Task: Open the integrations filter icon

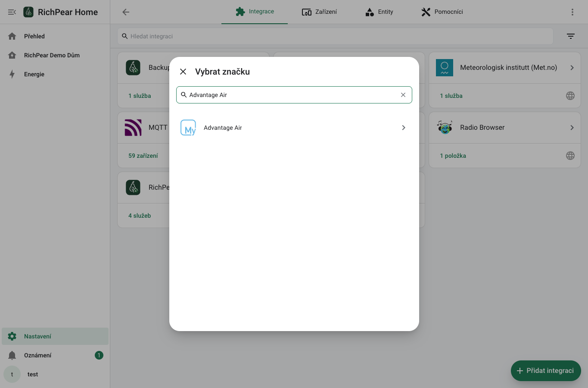Action: click(571, 36)
